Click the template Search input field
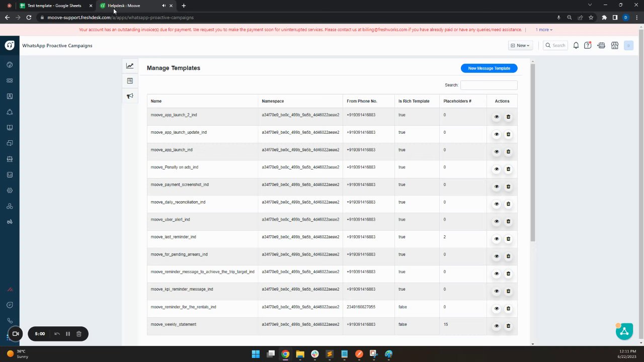644x362 pixels. (489, 85)
